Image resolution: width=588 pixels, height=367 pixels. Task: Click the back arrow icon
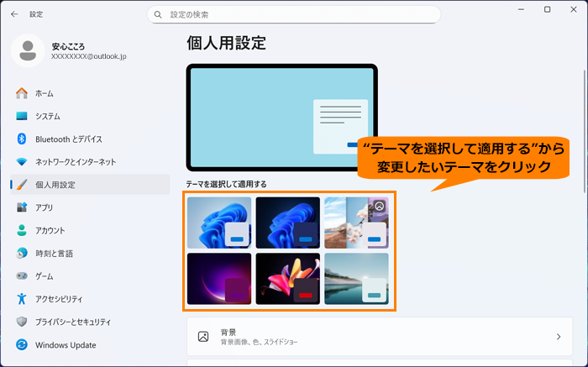[14, 14]
